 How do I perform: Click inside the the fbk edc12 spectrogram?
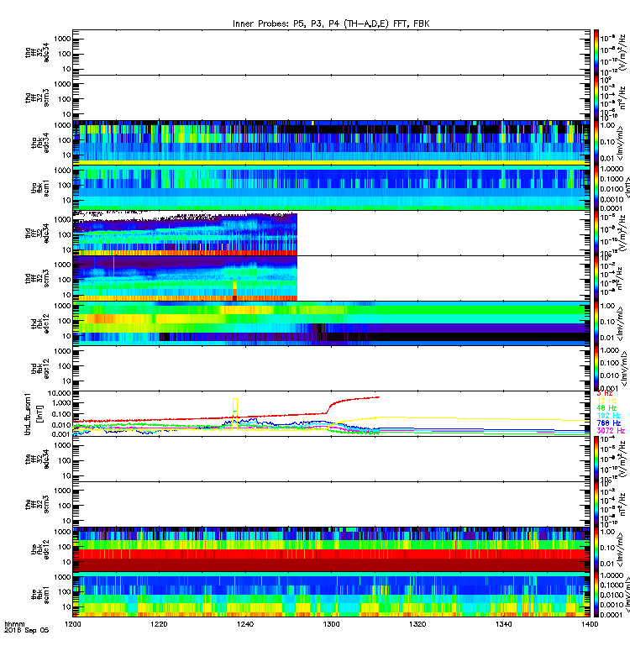(331, 549)
